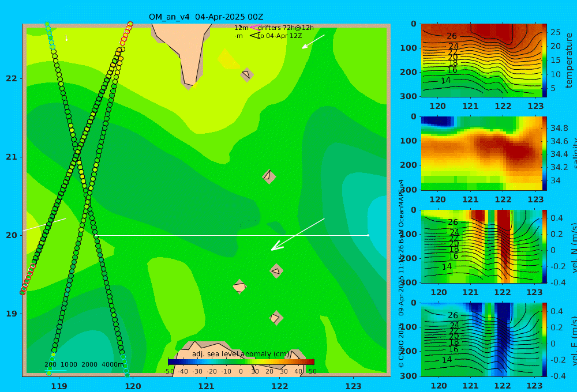Viewport: 577px width, 392px height.
Task: Click the magenta drifter arrow in the legend
Action: coord(254,27)
